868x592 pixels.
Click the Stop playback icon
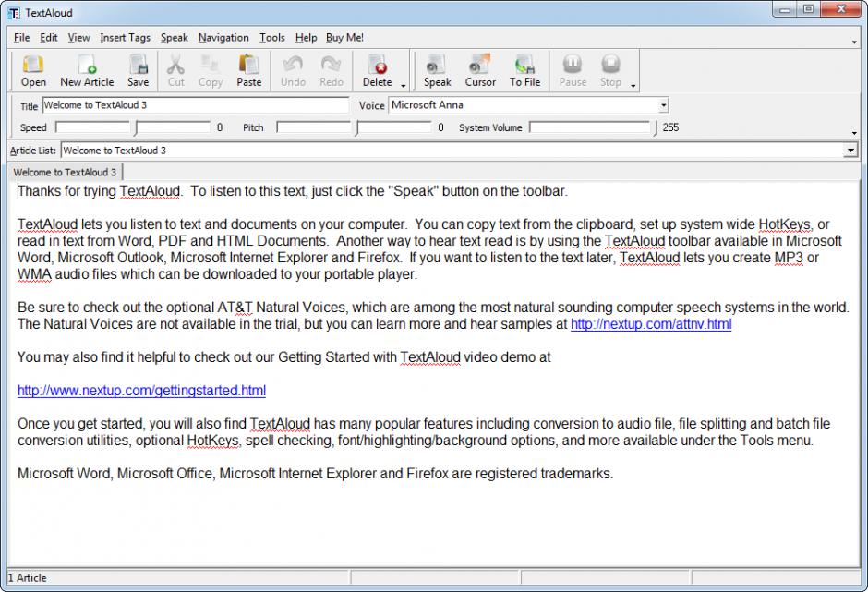click(x=610, y=71)
